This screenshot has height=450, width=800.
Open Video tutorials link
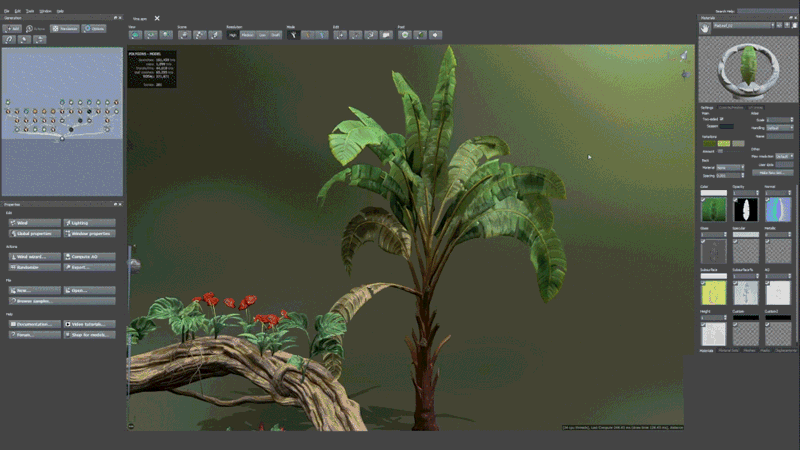click(89, 324)
